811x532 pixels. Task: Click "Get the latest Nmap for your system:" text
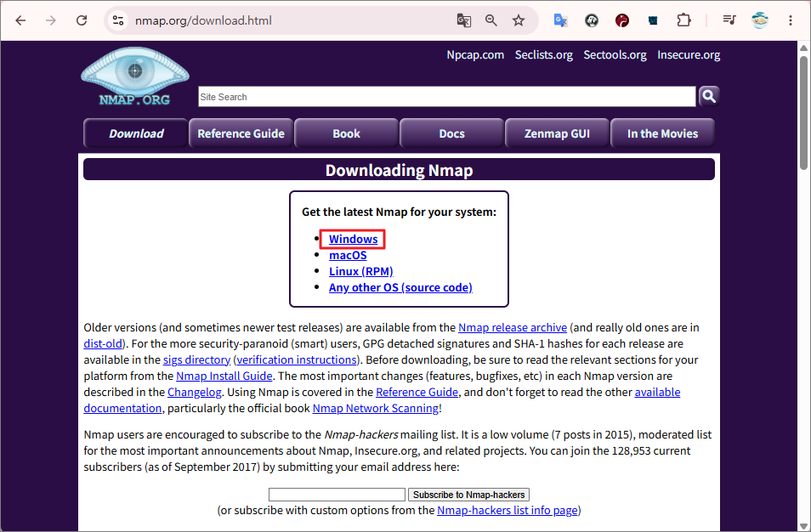tap(399, 212)
